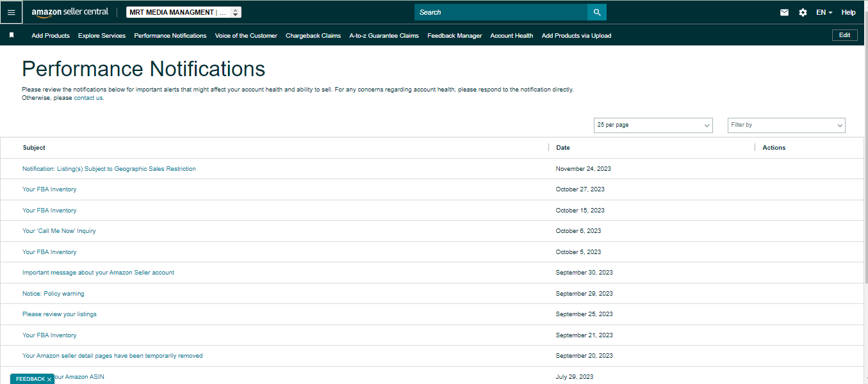Click the Date column header
Screen dimensions: 868x384
[563, 148]
